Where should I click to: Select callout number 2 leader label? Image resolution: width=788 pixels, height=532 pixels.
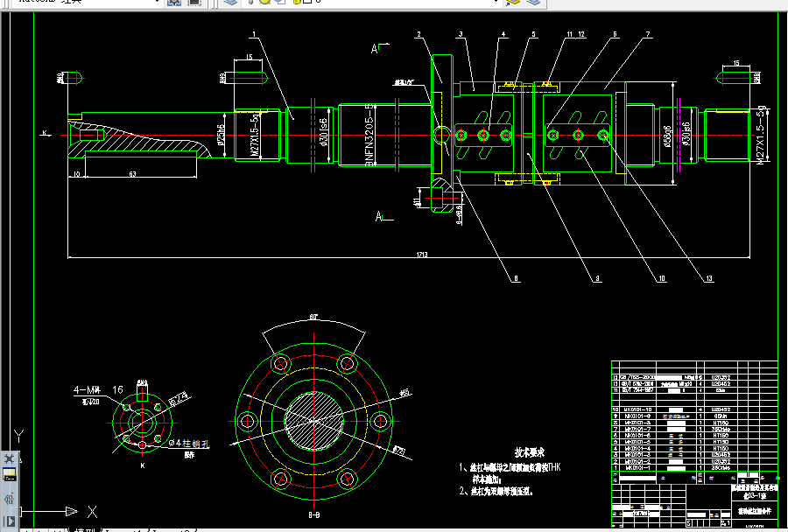coord(419,35)
